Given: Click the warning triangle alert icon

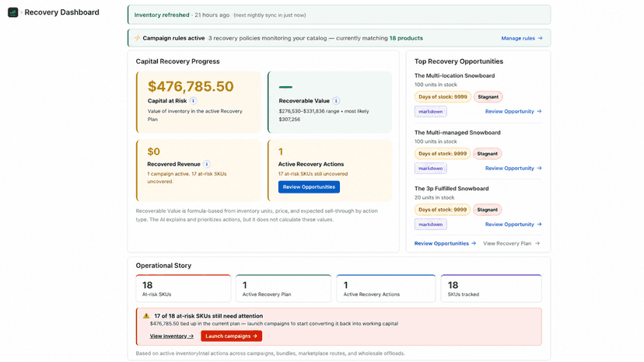Looking at the screenshot, I should point(146,315).
